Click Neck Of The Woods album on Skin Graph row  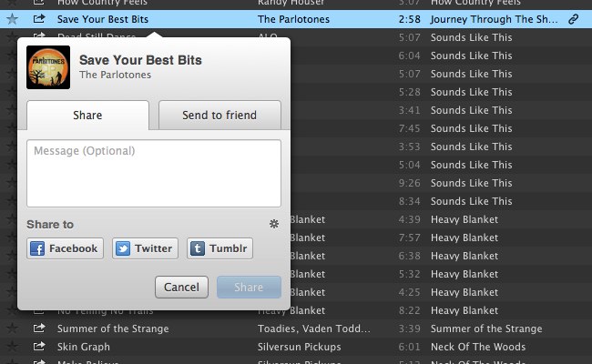pyautogui.click(x=478, y=347)
